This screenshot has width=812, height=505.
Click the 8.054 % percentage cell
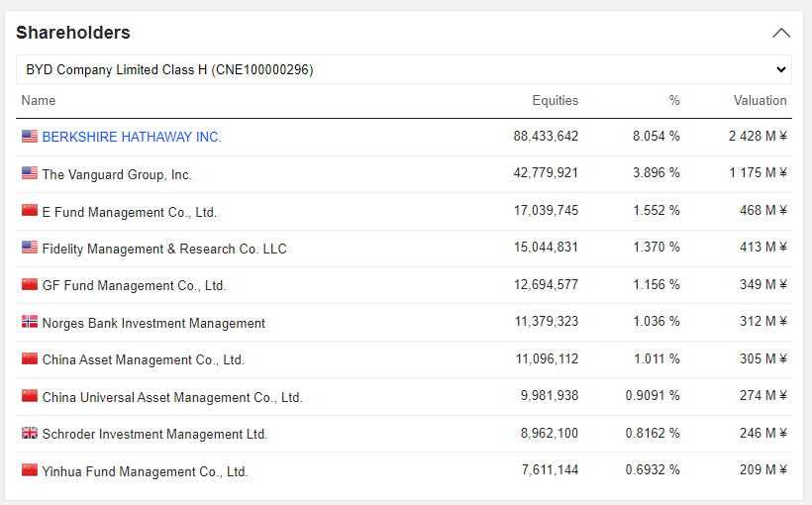tap(657, 137)
